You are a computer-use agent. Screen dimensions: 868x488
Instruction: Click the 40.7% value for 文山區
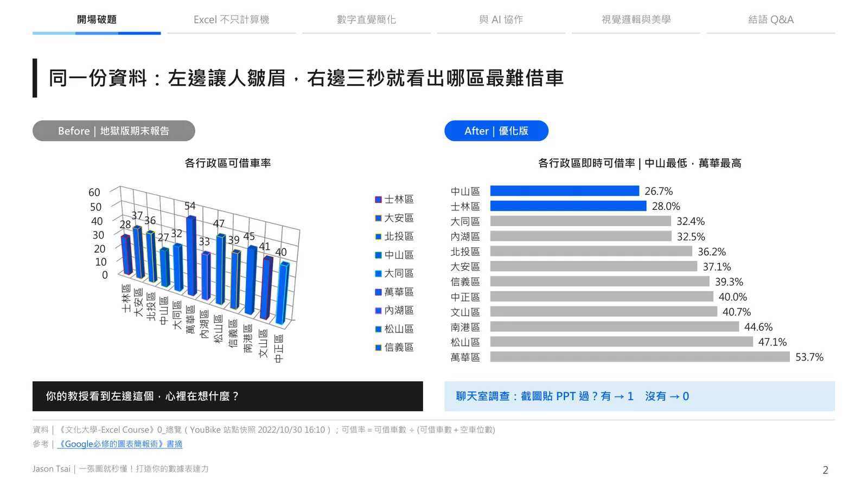click(737, 312)
